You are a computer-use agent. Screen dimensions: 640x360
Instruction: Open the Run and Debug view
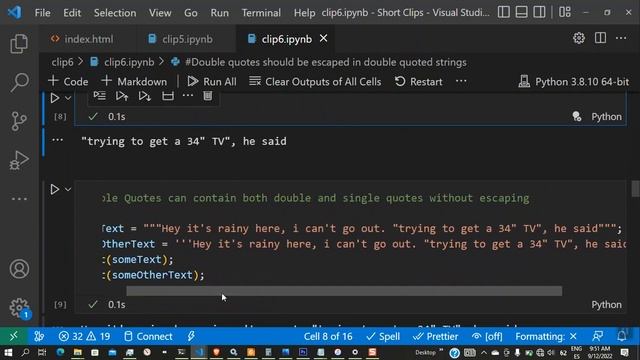(x=19, y=160)
